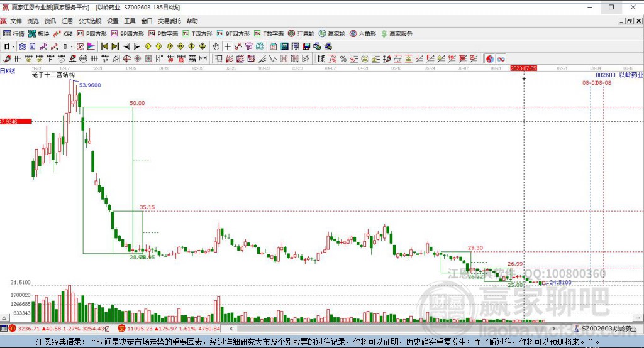The image size is (644, 348).
Task: Click the 3236.71 index value in status bar
Action: tap(29, 329)
